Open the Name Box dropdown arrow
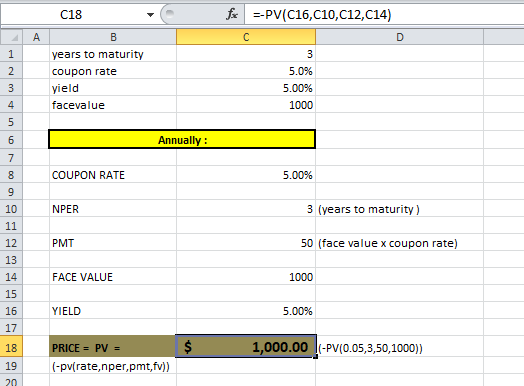This screenshot has width=524, height=386. [150, 15]
